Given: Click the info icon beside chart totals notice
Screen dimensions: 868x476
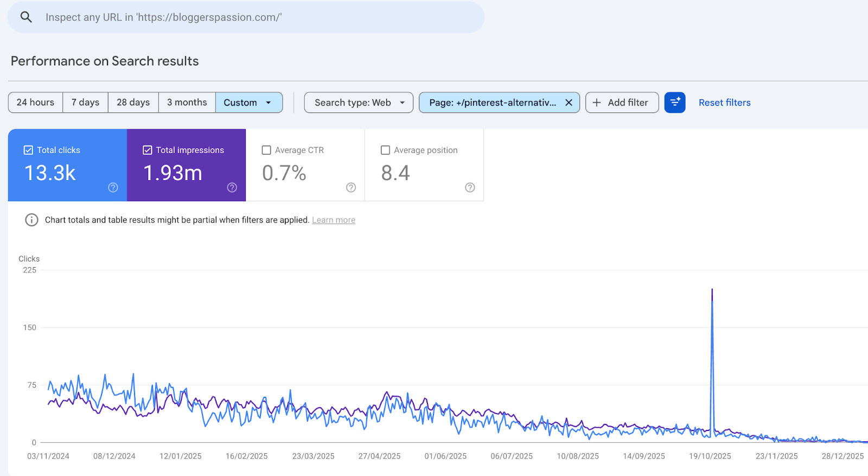Looking at the screenshot, I should (x=31, y=220).
